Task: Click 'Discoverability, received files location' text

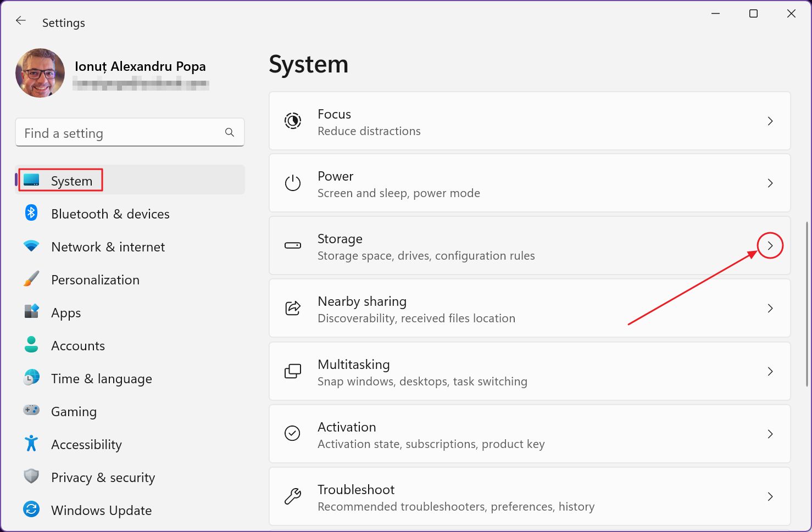Action: coord(416,318)
